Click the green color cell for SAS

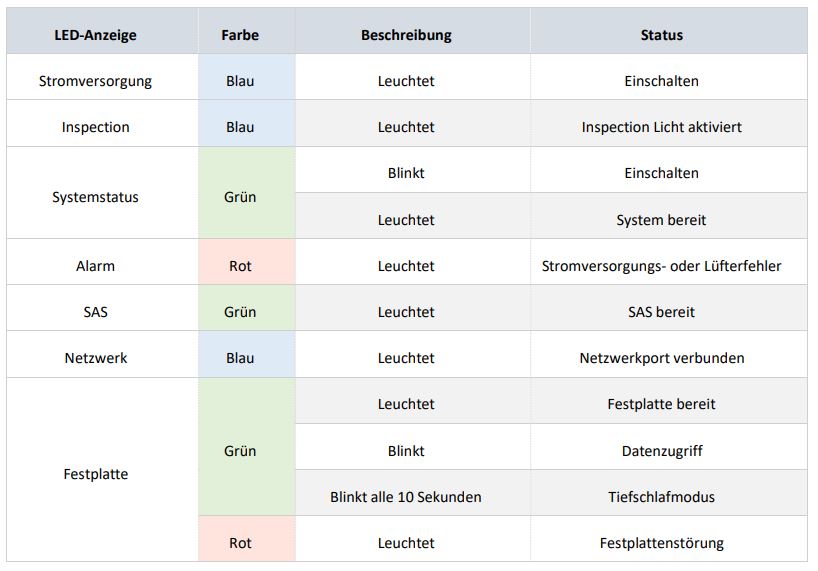point(240,312)
